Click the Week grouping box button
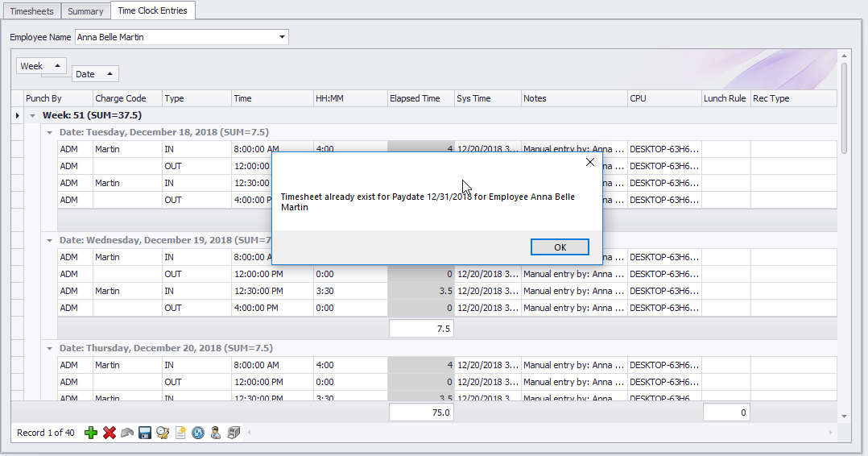868x456 pixels. (41, 66)
